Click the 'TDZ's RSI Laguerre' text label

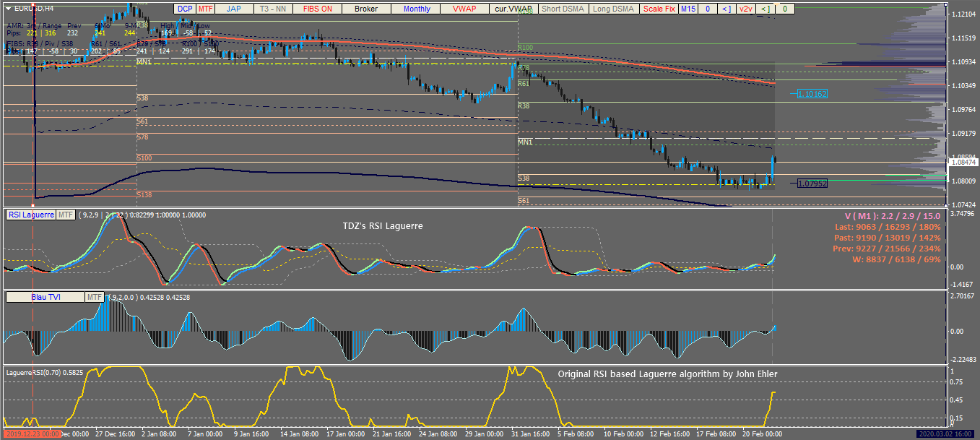tap(383, 226)
